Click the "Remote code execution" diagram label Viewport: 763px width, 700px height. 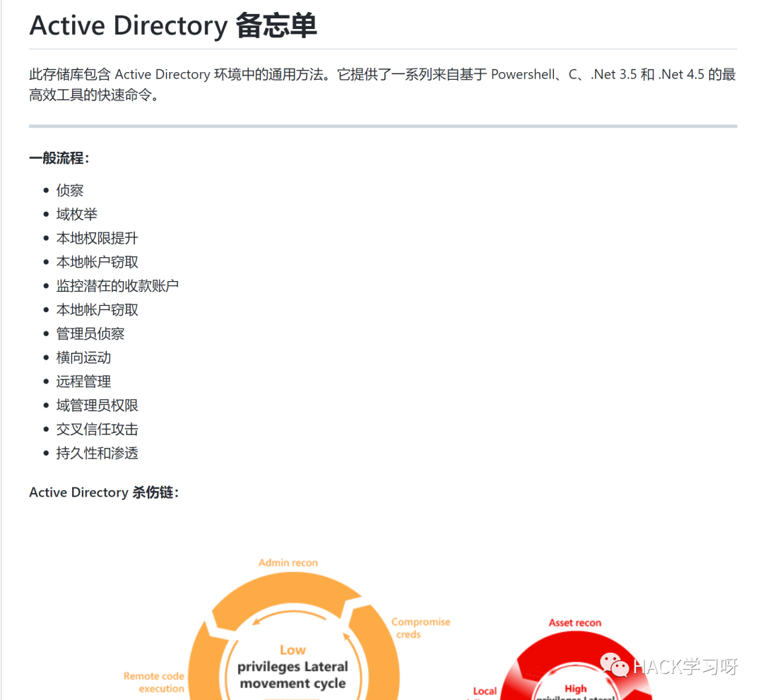coord(154,682)
